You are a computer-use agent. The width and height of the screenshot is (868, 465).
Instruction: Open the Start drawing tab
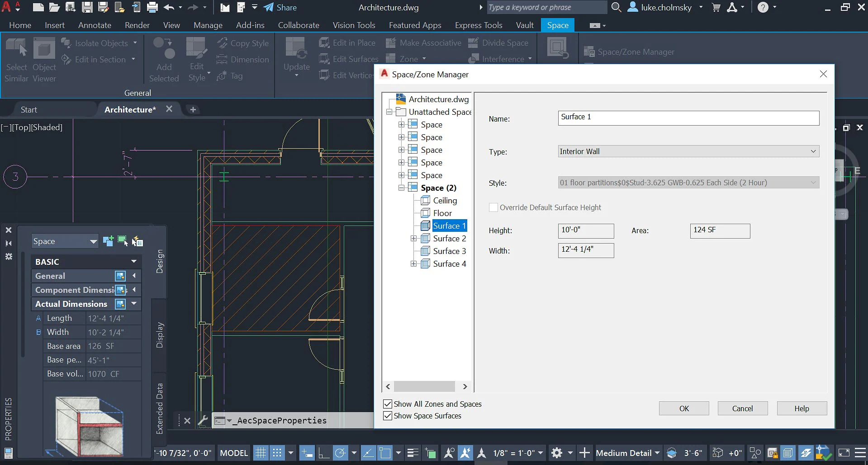(29, 109)
